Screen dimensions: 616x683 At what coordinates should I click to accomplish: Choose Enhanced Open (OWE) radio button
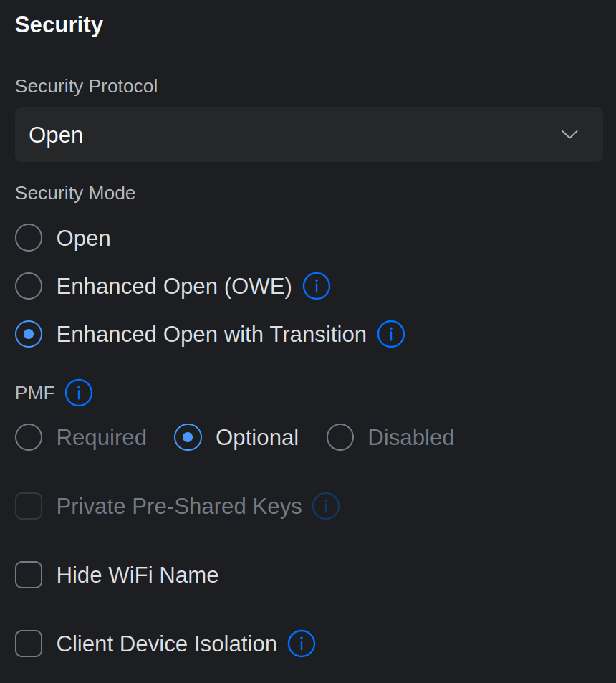pos(29,287)
